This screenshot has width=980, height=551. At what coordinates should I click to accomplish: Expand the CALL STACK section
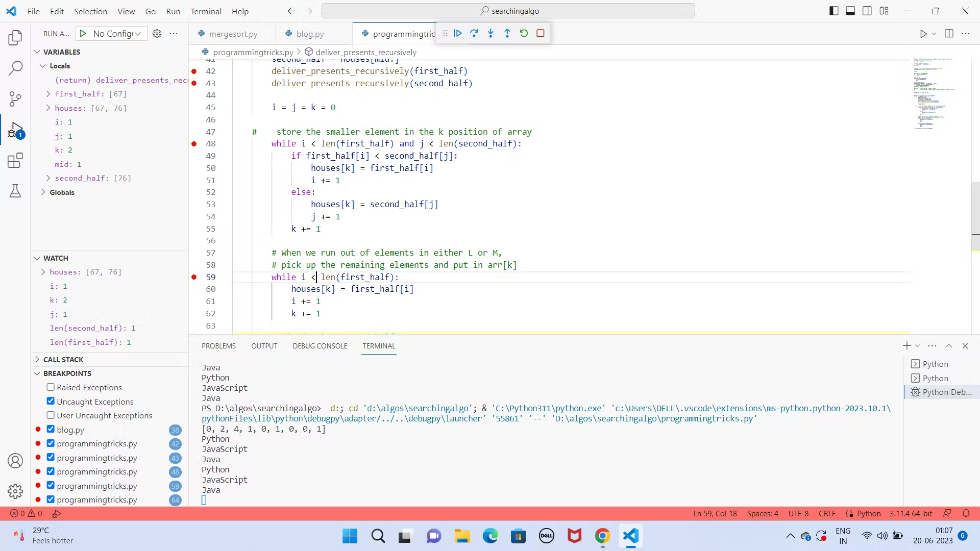(37, 360)
